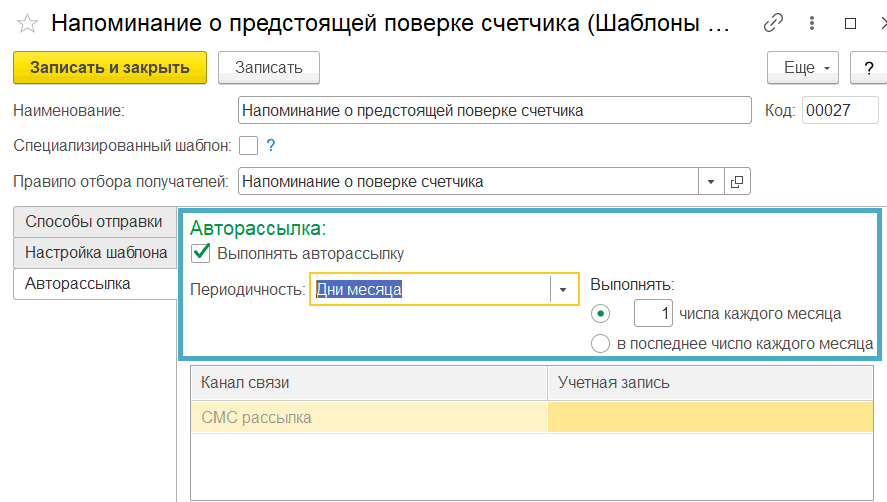Open the three-dot vertical menu
This screenshot has width=887, height=502.
(812, 23)
